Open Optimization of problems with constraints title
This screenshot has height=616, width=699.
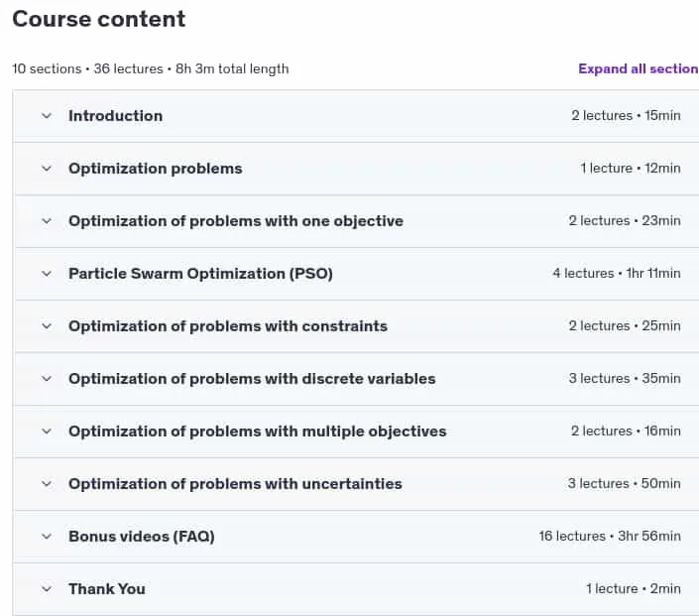pos(228,326)
